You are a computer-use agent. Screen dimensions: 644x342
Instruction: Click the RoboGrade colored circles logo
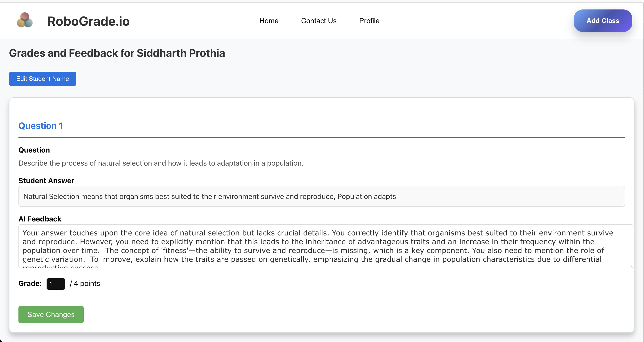tap(25, 20)
